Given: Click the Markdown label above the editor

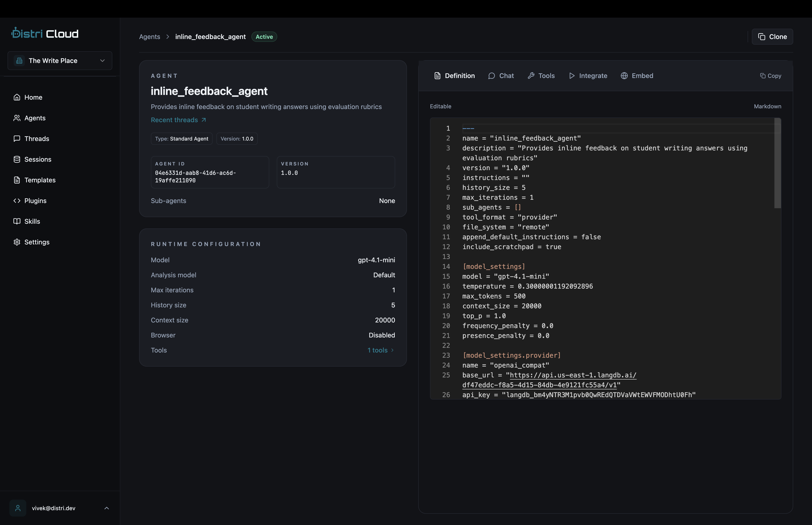Looking at the screenshot, I should click(767, 106).
